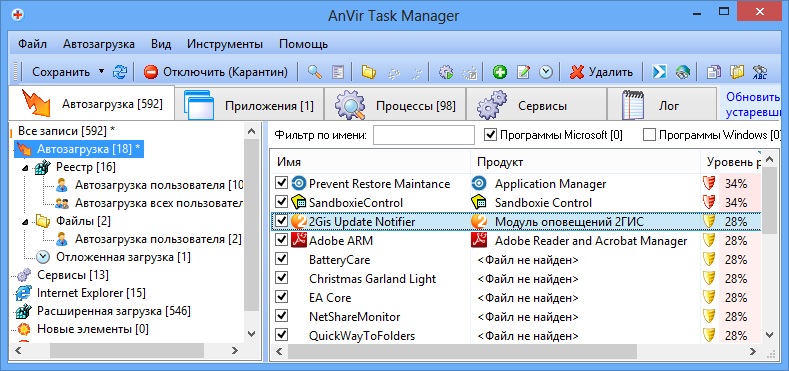Screen dimensions: 789x371
Task: Toggle the EA Core checkbox
Action: pos(282,297)
